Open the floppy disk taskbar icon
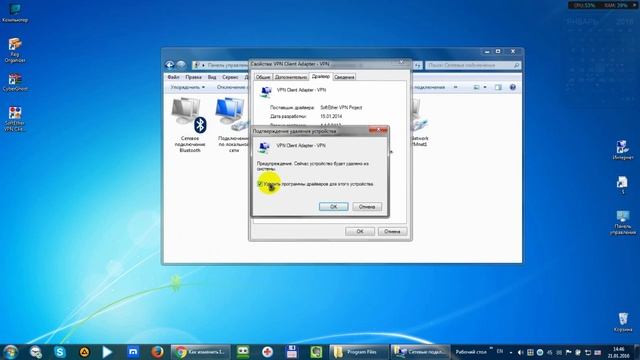The image size is (640, 360). pyautogui.click(x=291, y=352)
